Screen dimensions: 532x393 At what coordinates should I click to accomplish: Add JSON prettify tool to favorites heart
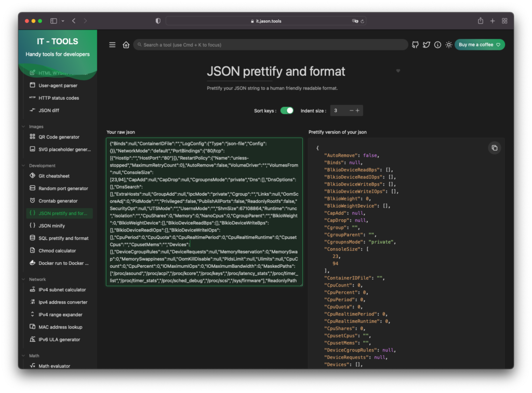pyautogui.click(x=398, y=71)
